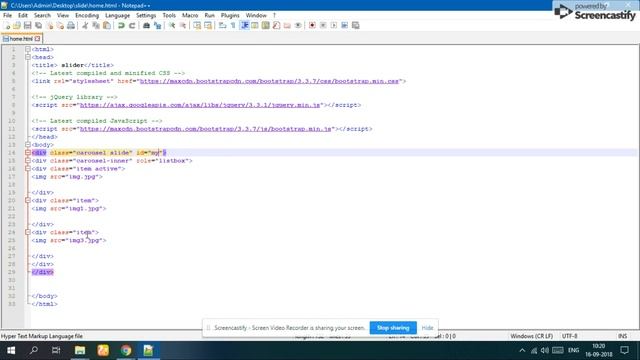This screenshot has width=640, height=360.
Task: Close the home.html tab
Action: pos(38,39)
